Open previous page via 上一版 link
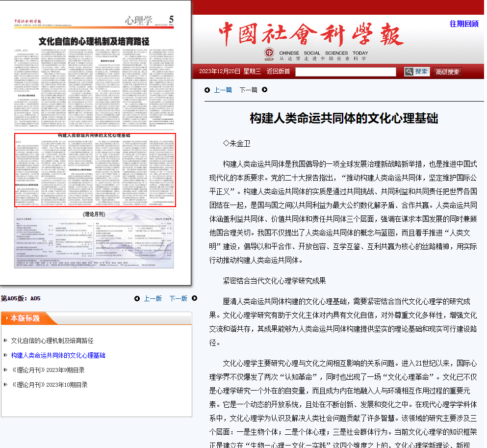Screen dimensions: 487x448 (153, 298)
